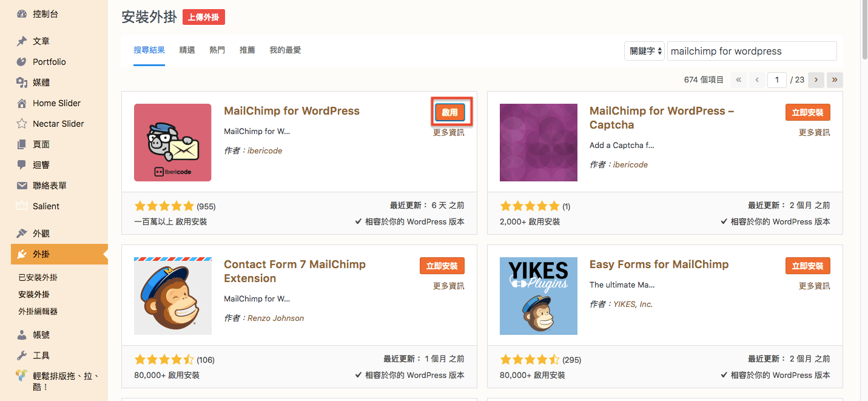Click the 文章 pushpin icon
868x401 pixels.
pyautogui.click(x=22, y=41)
